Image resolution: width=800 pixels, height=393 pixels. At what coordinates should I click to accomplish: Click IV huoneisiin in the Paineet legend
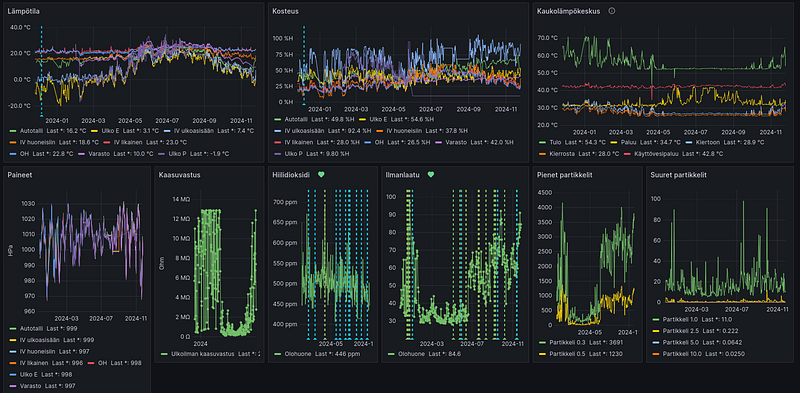click(37, 351)
